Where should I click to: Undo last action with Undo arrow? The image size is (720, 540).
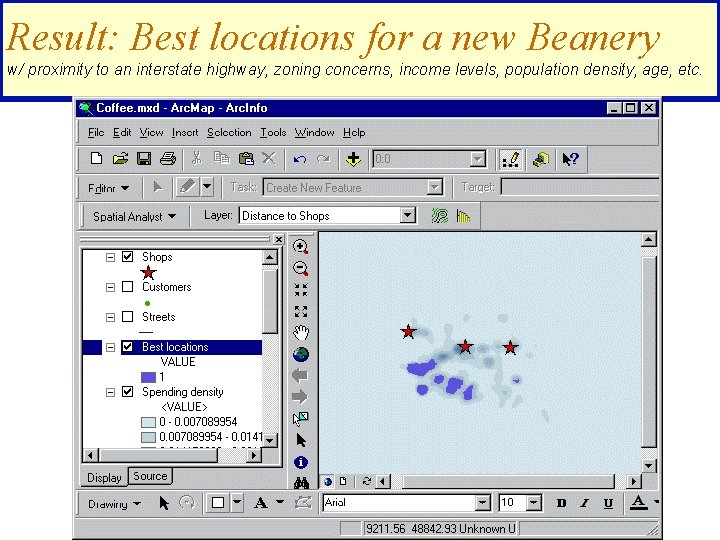click(300, 159)
